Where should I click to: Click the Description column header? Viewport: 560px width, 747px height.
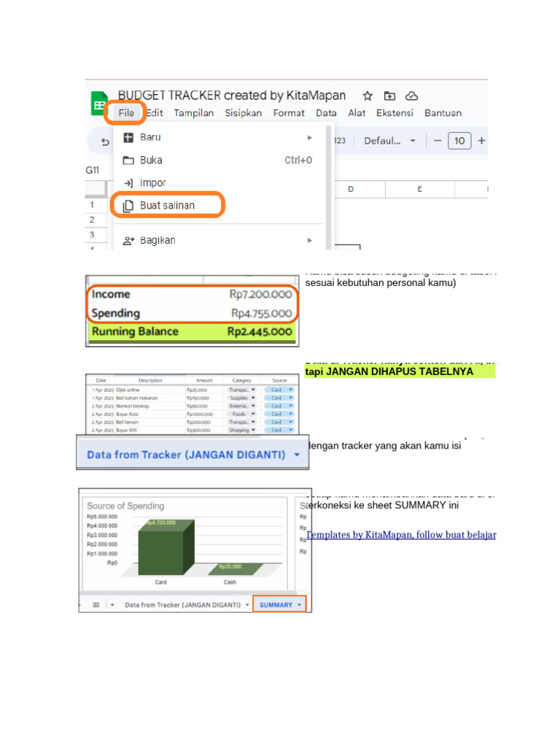(x=150, y=380)
